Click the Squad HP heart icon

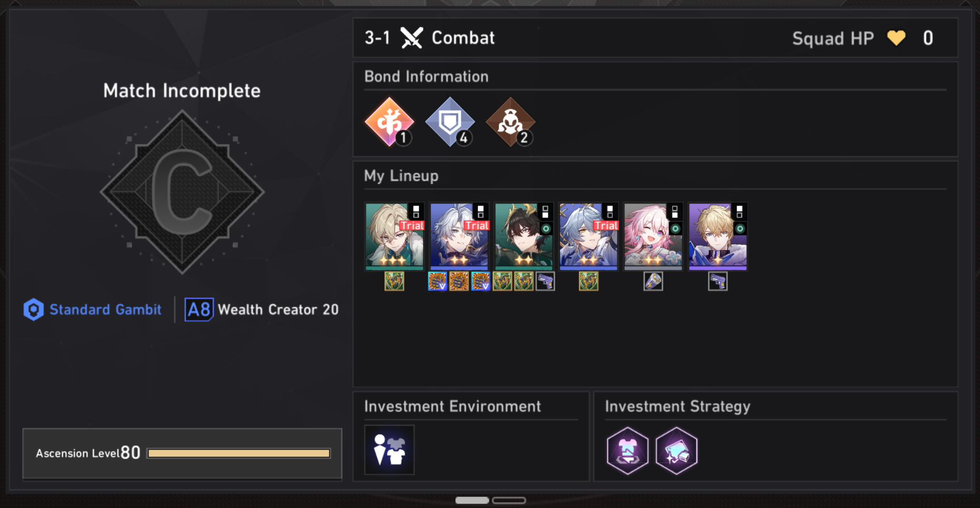(x=896, y=38)
